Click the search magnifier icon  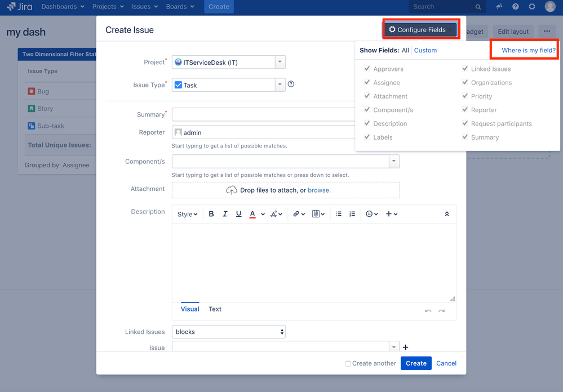click(x=478, y=7)
